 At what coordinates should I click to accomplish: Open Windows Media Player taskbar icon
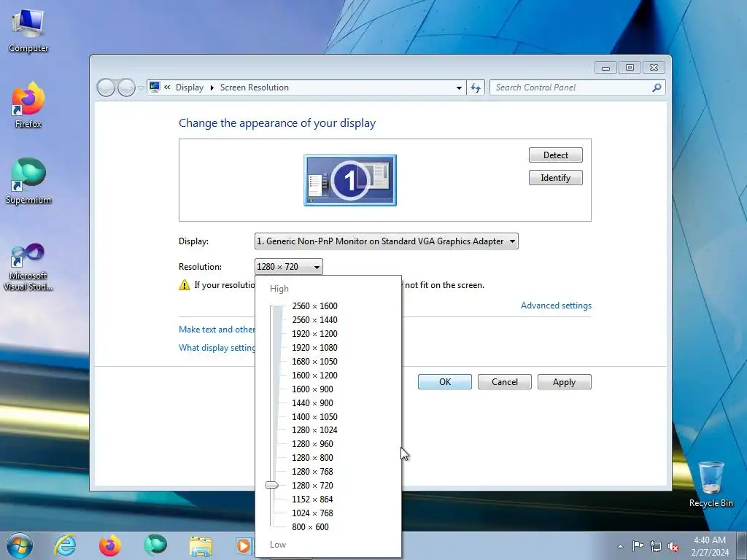pos(244,545)
